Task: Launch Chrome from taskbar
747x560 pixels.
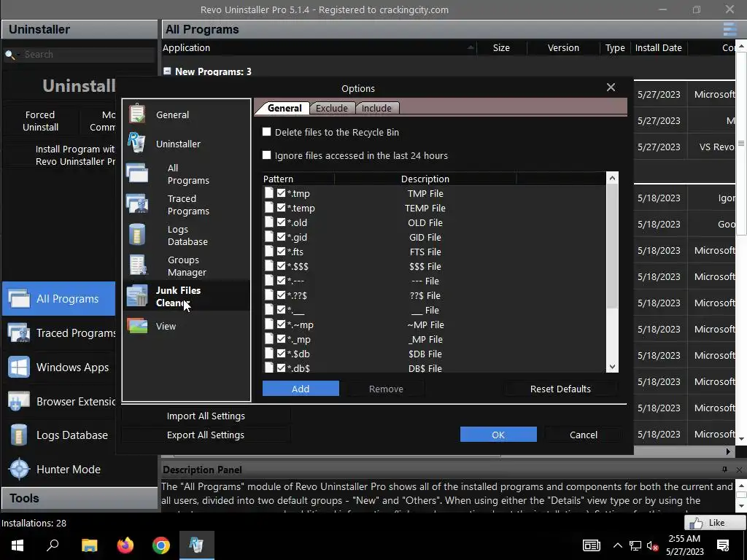Action: click(161, 545)
